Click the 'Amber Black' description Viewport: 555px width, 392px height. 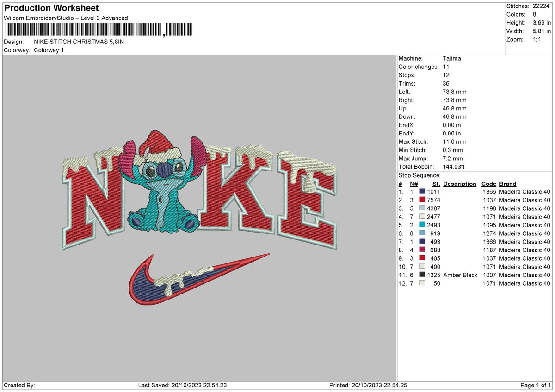point(460,275)
